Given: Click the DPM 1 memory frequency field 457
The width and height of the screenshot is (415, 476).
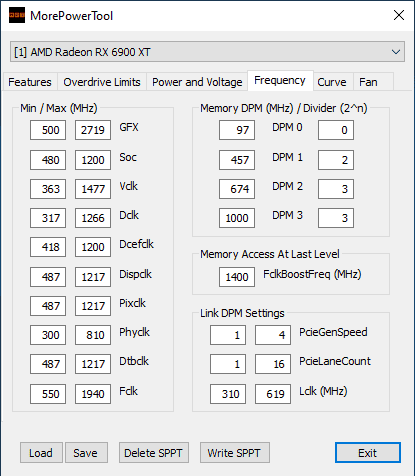Looking at the screenshot, I should [x=237, y=160].
